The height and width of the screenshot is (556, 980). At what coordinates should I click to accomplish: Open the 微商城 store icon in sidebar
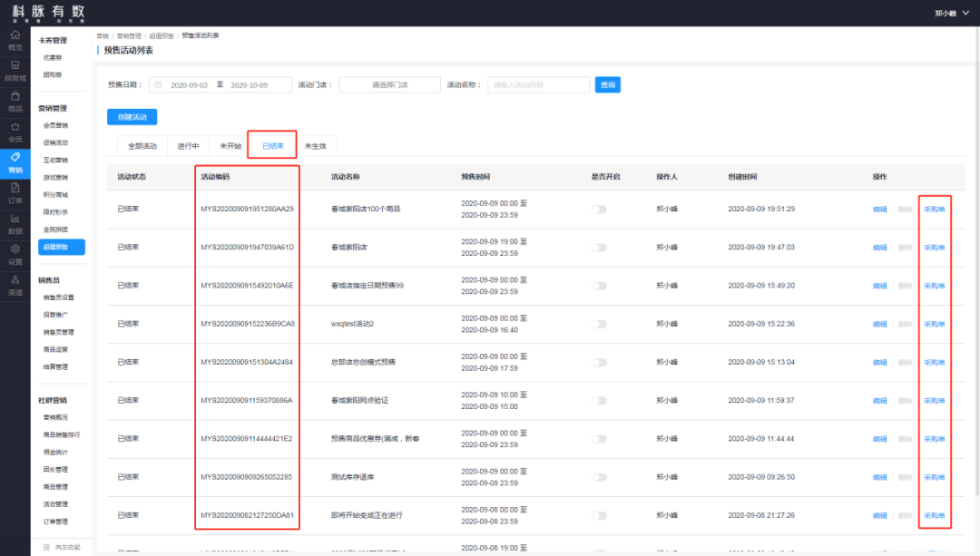tap(15, 65)
